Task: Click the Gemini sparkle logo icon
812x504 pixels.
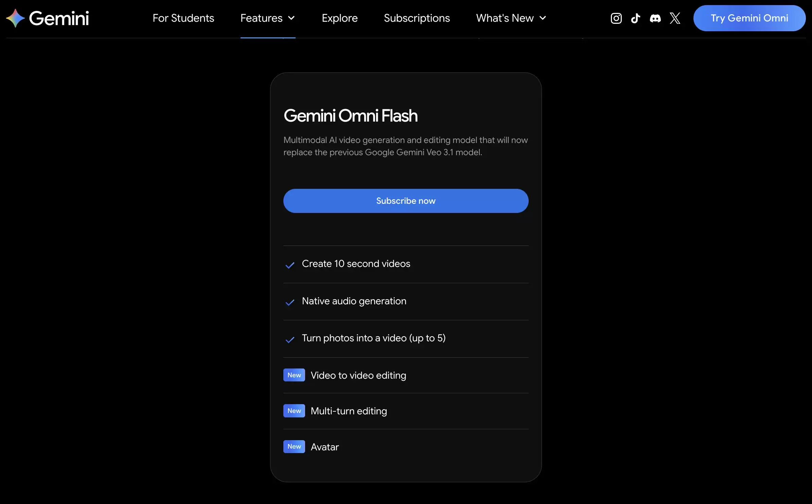Action: [15, 18]
